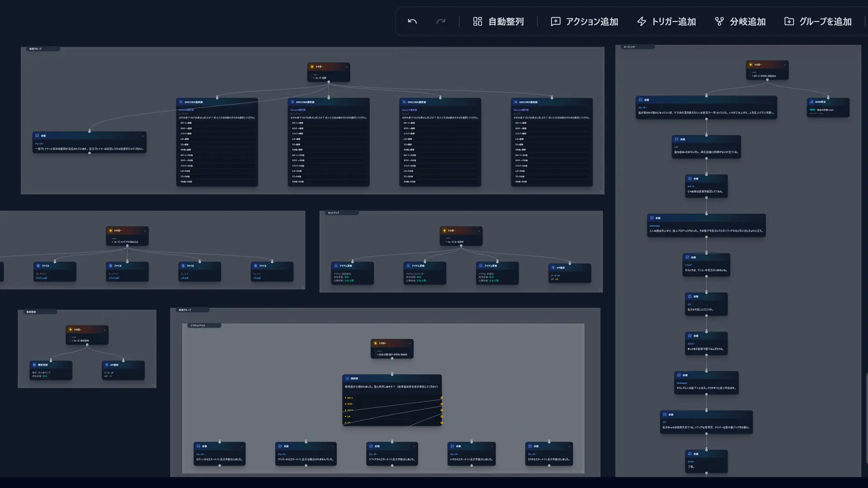Click the Discord icon on the first DISCORD選択肢 node
The width and height of the screenshot is (868, 488).
181,102
